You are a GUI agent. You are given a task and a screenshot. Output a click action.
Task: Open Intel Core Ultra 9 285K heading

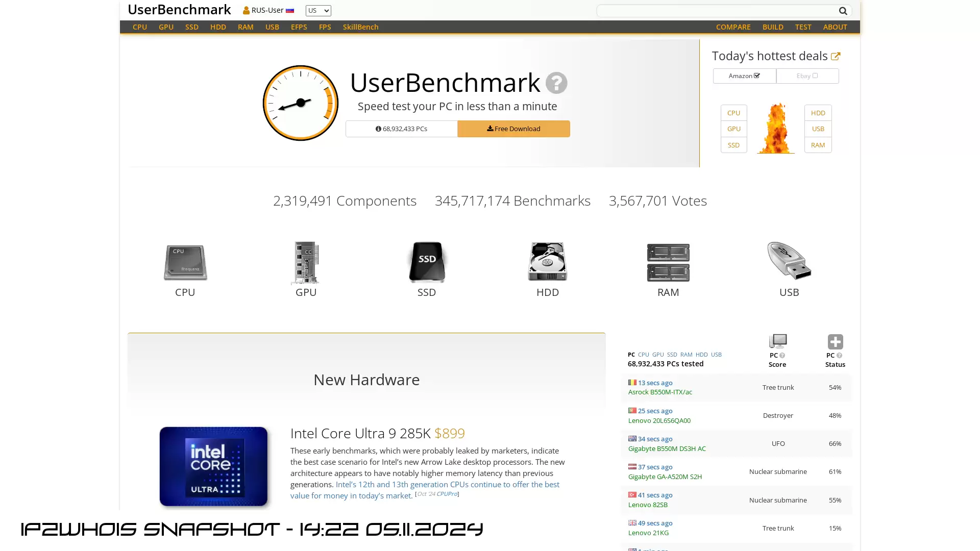[x=360, y=433]
